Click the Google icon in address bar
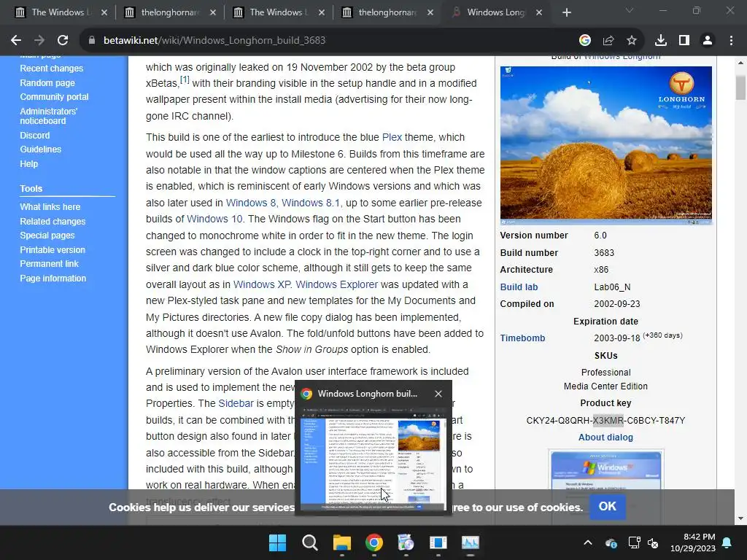Viewport: 747px width, 560px height. pos(585,41)
